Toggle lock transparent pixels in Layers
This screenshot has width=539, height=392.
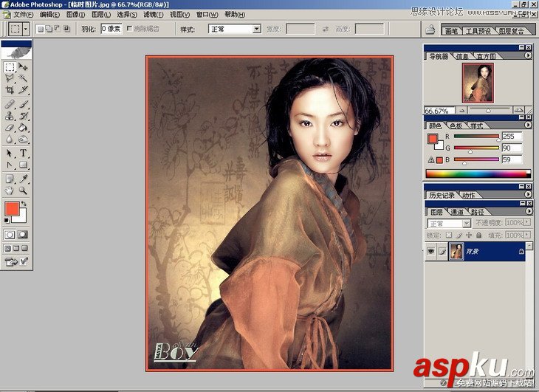[449, 235]
